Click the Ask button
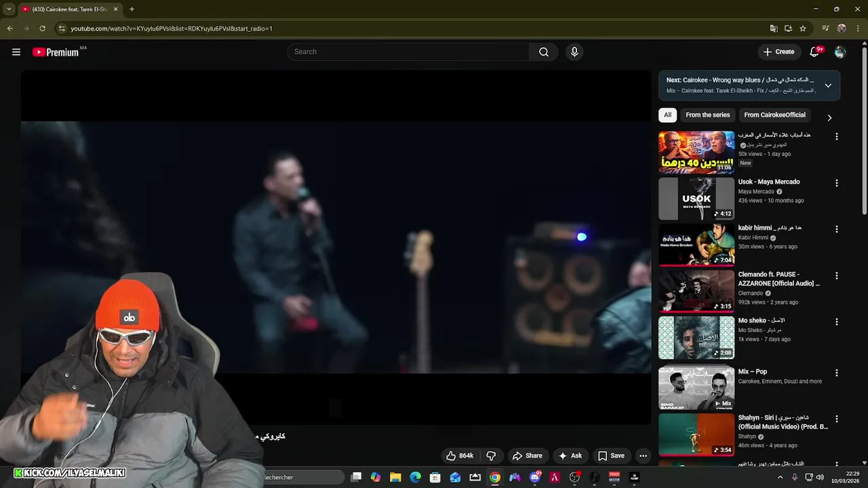Screen dimensions: 868x488 pos(570,455)
